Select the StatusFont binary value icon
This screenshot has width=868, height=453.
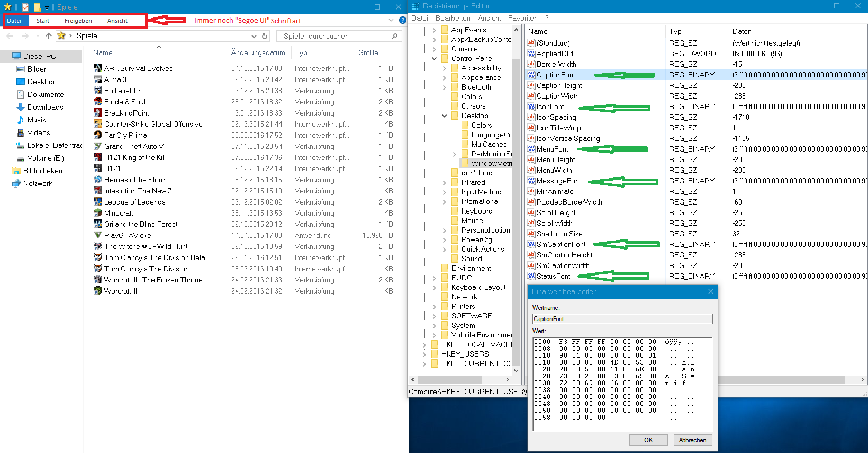(x=531, y=276)
